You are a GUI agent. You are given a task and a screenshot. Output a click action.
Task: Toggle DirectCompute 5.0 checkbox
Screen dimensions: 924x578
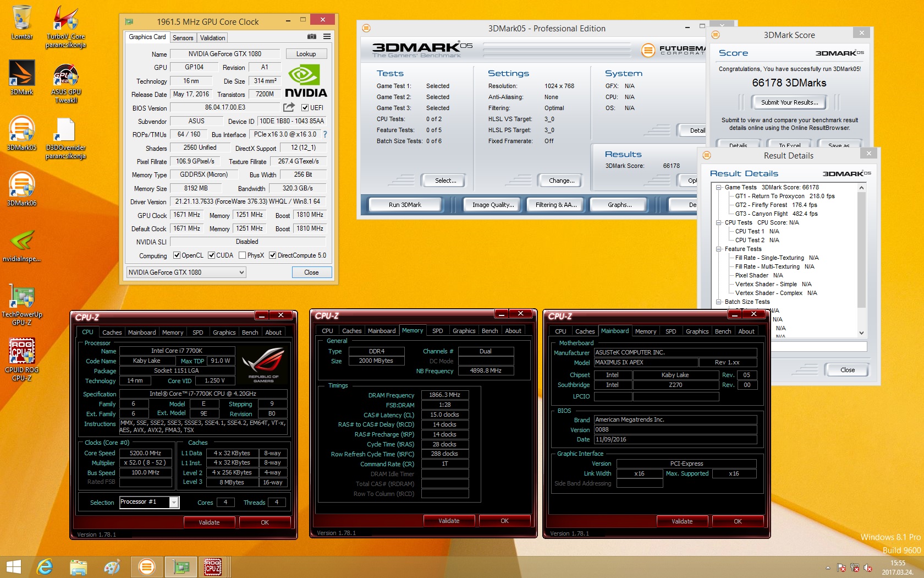coord(272,255)
